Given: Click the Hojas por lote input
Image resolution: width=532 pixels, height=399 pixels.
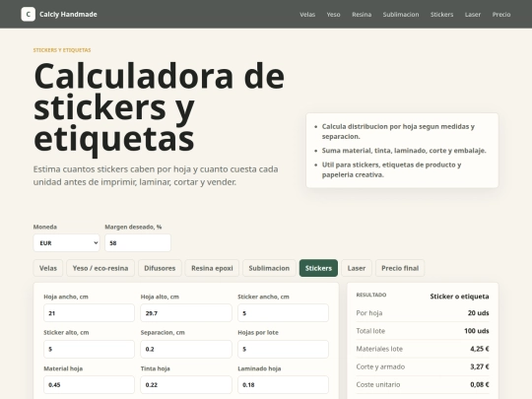Looking at the screenshot, I should pyautogui.click(x=283, y=349).
